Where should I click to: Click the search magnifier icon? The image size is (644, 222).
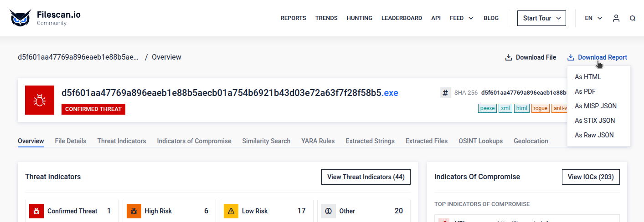click(x=633, y=18)
